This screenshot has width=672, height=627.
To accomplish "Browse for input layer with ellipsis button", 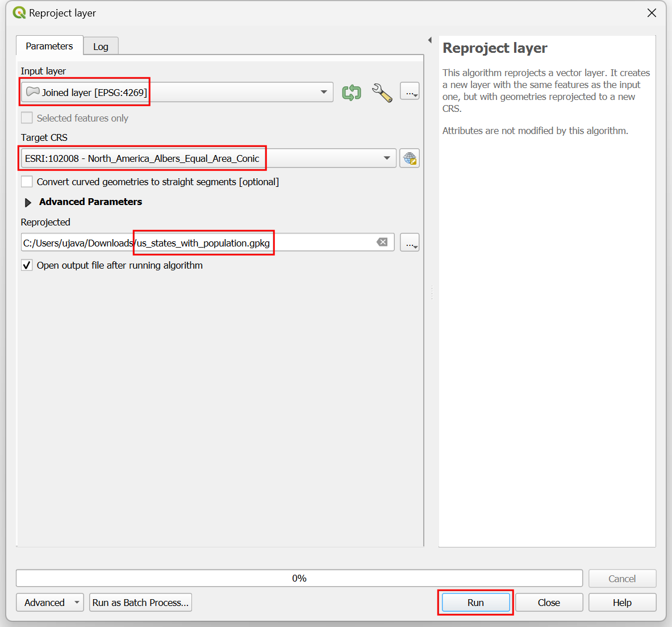I will pyautogui.click(x=410, y=91).
